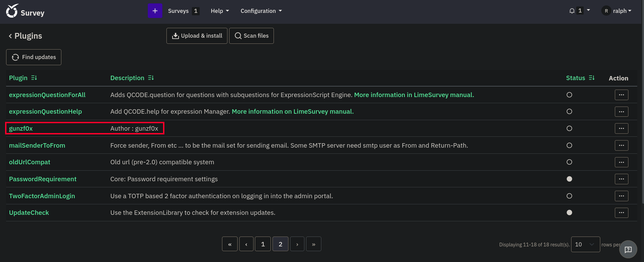Select page 1 in pagination

(x=263, y=244)
